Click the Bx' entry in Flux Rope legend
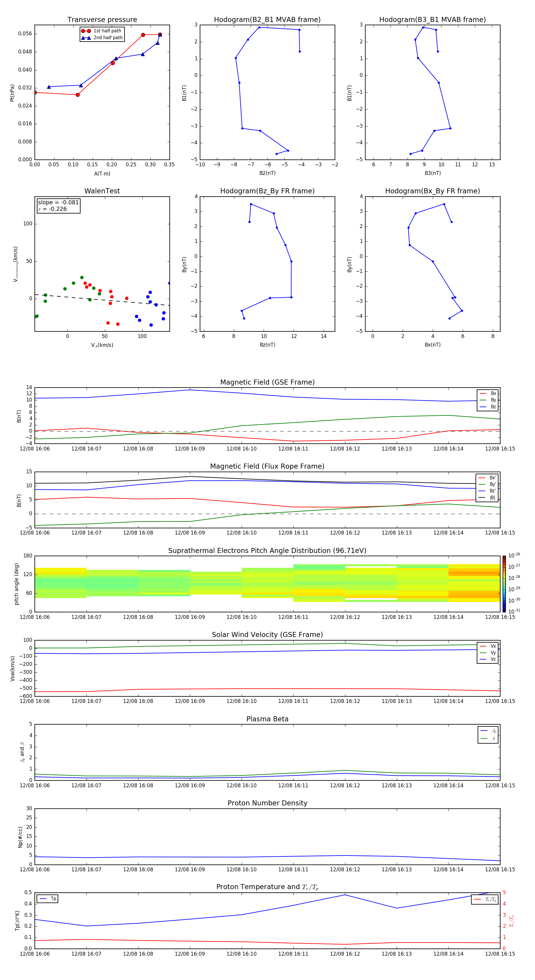 pyautogui.click(x=487, y=478)
